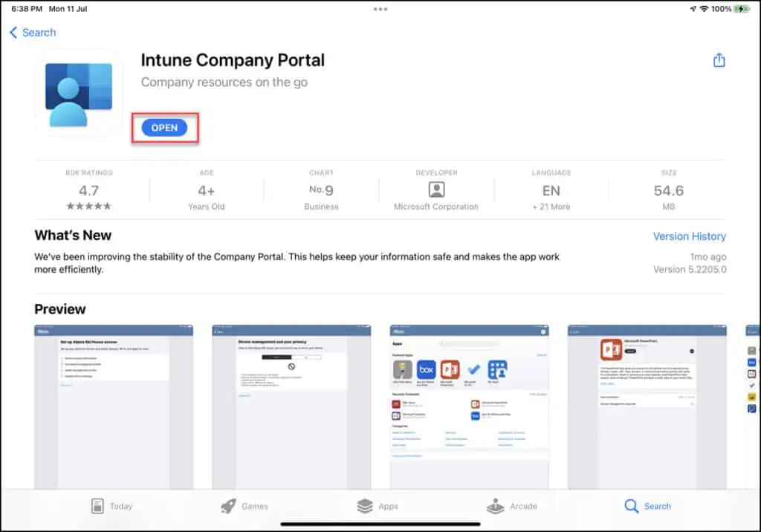The image size is (761, 532).
Task: Open the first preview screenshot
Action: (x=114, y=406)
